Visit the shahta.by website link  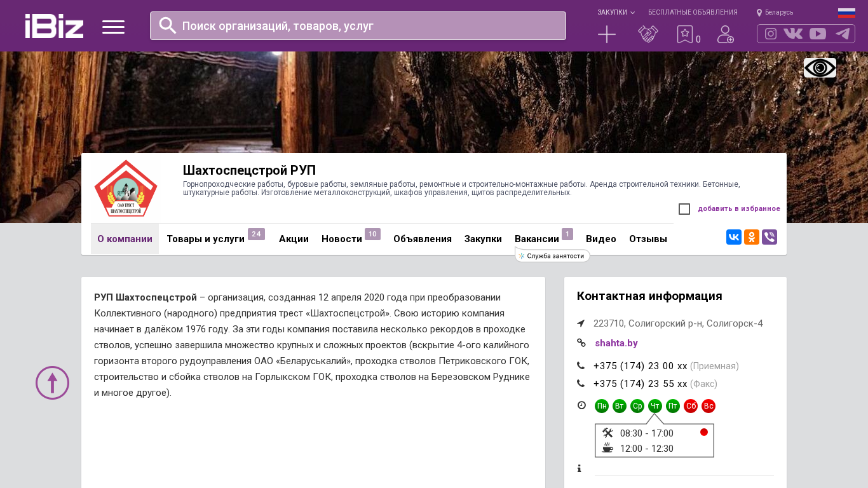(616, 343)
